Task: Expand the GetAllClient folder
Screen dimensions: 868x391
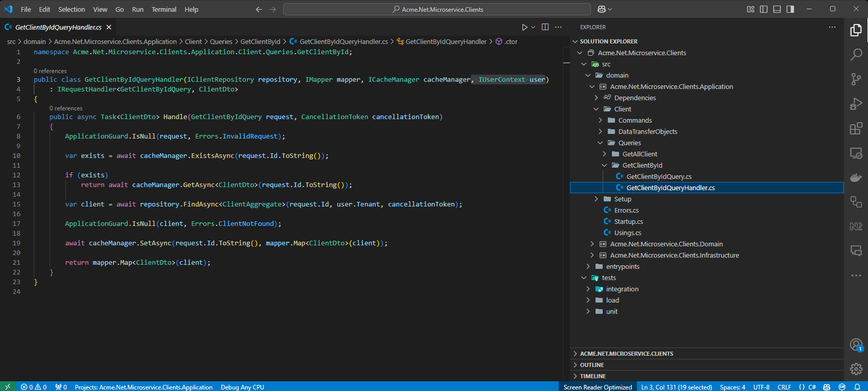Action: 604,154
